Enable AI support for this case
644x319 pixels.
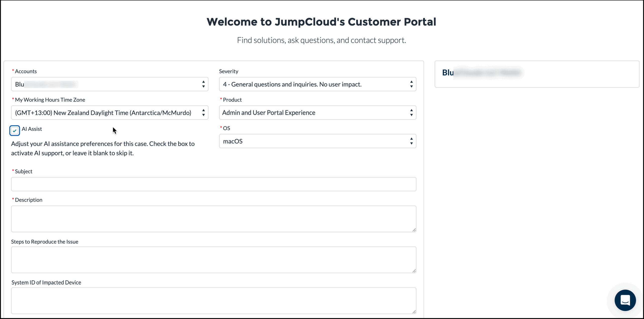tap(15, 130)
